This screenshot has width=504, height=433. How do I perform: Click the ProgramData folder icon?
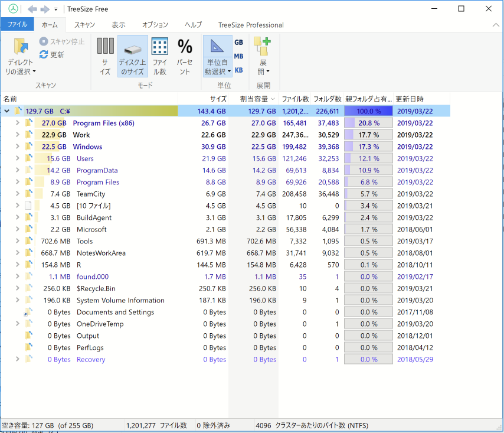click(29, 170)
